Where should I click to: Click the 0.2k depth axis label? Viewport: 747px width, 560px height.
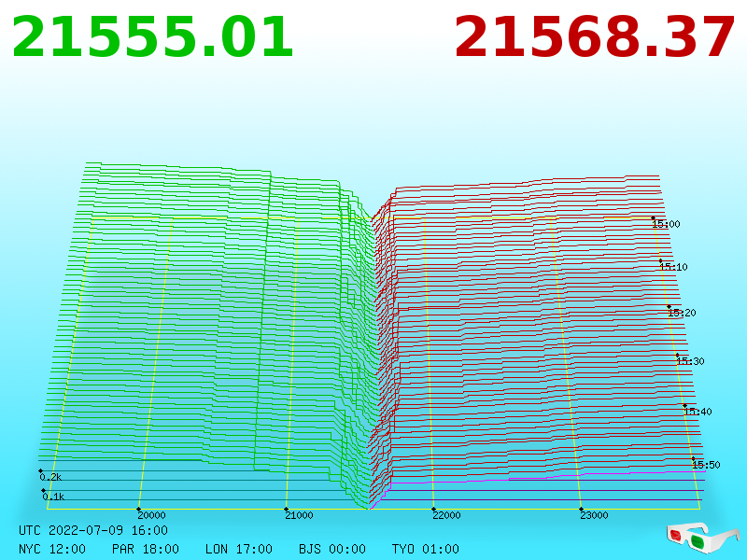pyautogui.click(x=50, y=477)
